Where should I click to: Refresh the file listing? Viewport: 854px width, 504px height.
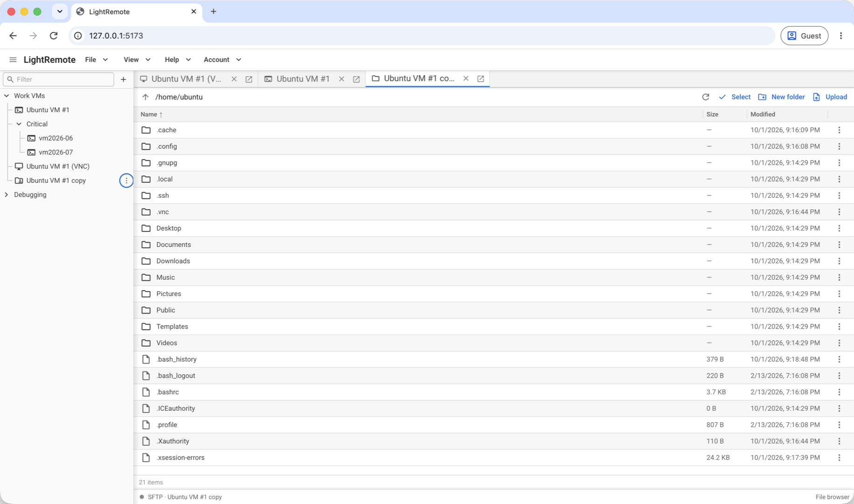[706, 97]
